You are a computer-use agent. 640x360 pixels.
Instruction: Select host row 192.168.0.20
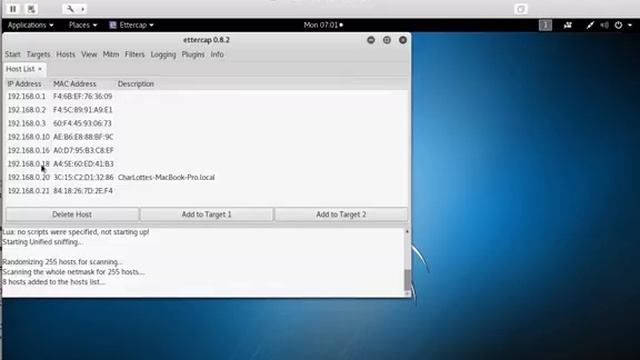point(206,177)
